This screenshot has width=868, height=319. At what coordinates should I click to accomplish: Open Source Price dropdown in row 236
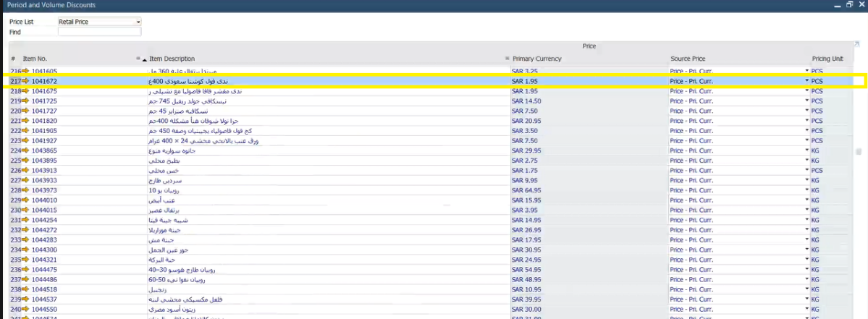tap(806, 271)
